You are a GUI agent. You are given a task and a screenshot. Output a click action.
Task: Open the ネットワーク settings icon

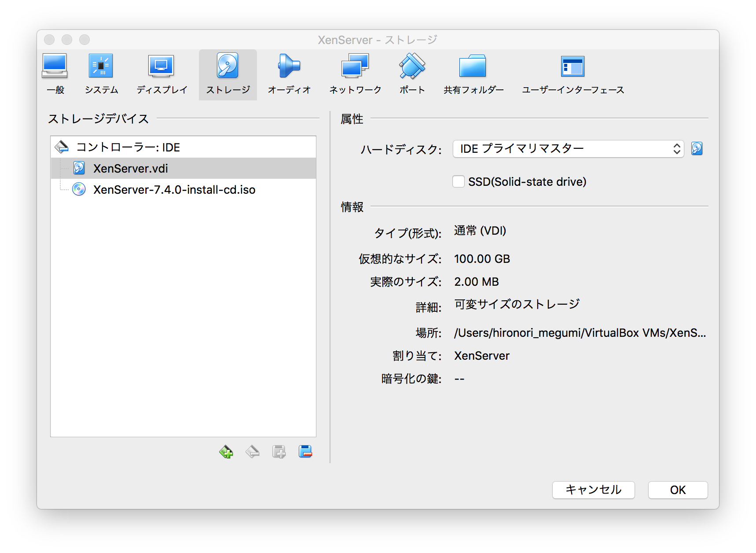coord(355,74)
